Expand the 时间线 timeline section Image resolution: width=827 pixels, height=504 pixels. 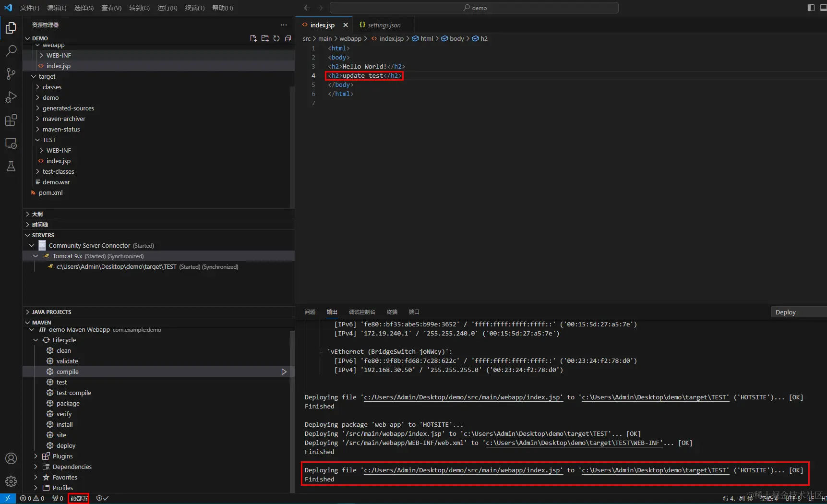27,225
